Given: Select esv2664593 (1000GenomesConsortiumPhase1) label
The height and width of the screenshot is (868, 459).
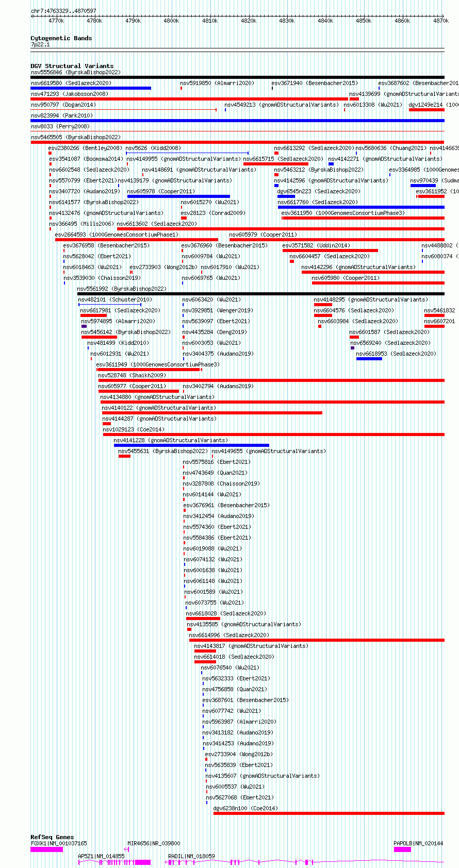Looking at the screenshot, I should tap(117, 235).
